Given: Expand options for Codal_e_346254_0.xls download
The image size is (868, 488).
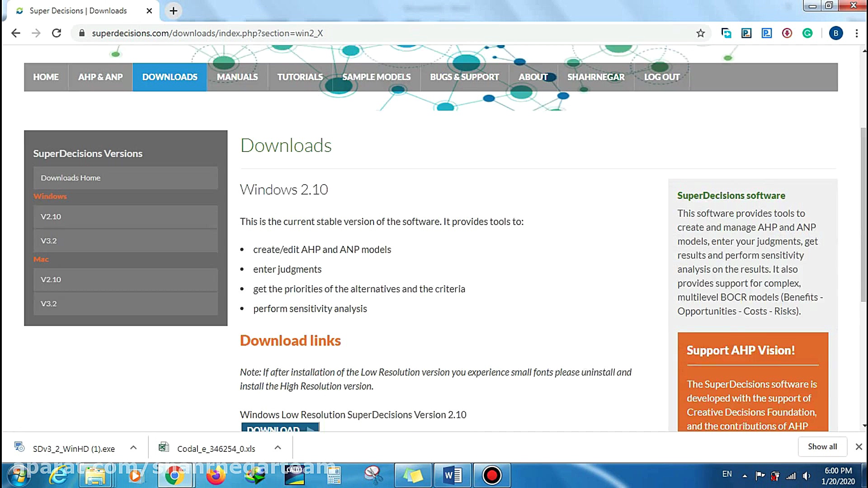Looking at the screenshot, I should (278, 448).
